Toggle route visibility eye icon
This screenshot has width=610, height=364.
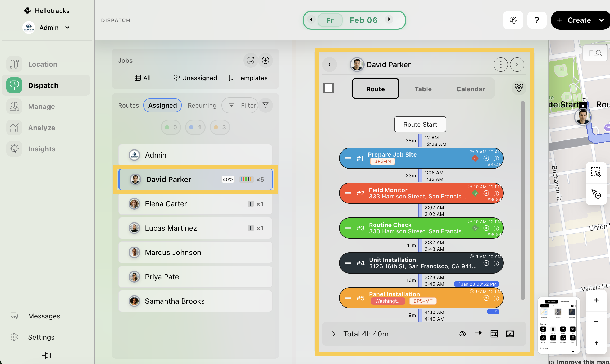(x=462, y=334)
